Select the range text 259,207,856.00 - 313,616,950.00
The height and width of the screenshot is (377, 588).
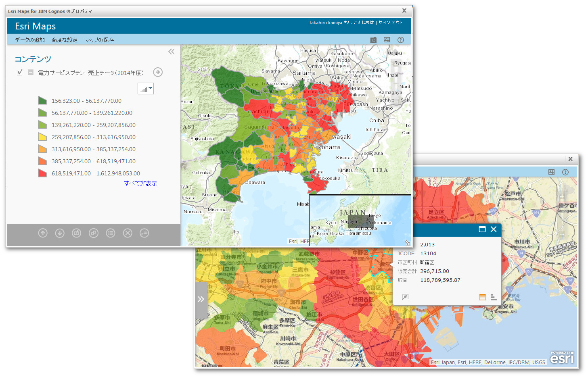(94, 137)
